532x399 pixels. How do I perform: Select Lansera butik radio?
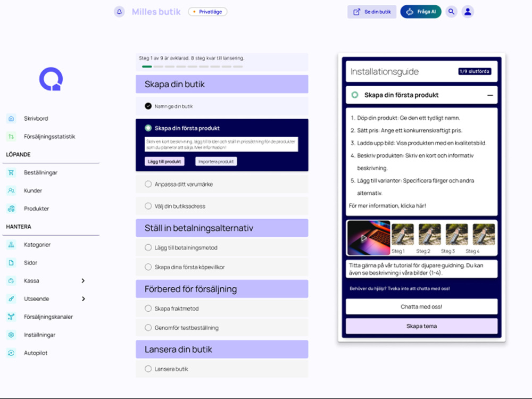coord(148,369)
